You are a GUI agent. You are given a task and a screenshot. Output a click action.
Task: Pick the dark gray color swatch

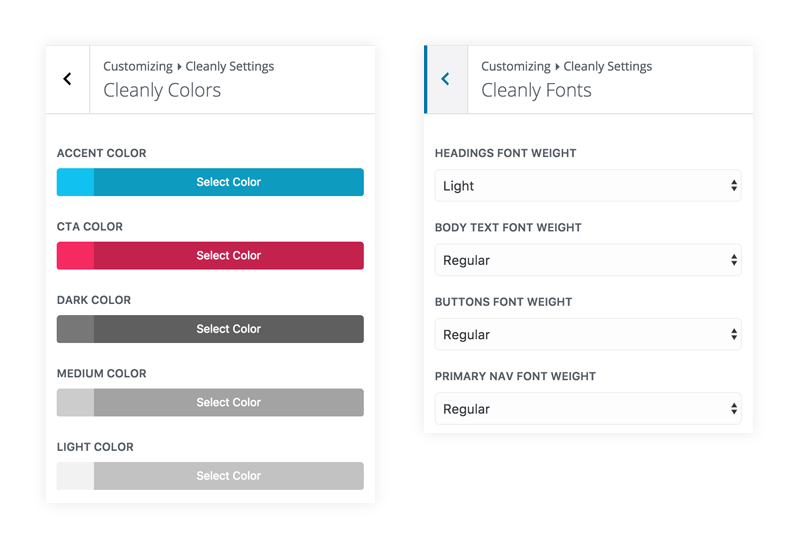pos(76,329)
